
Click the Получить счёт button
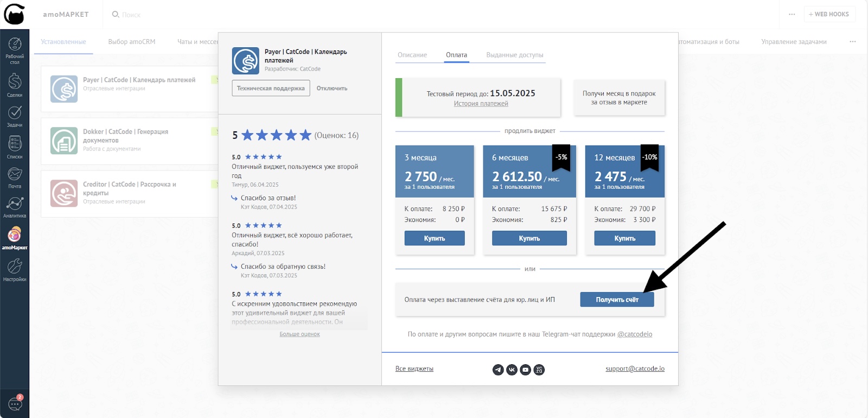click(617, 300)
